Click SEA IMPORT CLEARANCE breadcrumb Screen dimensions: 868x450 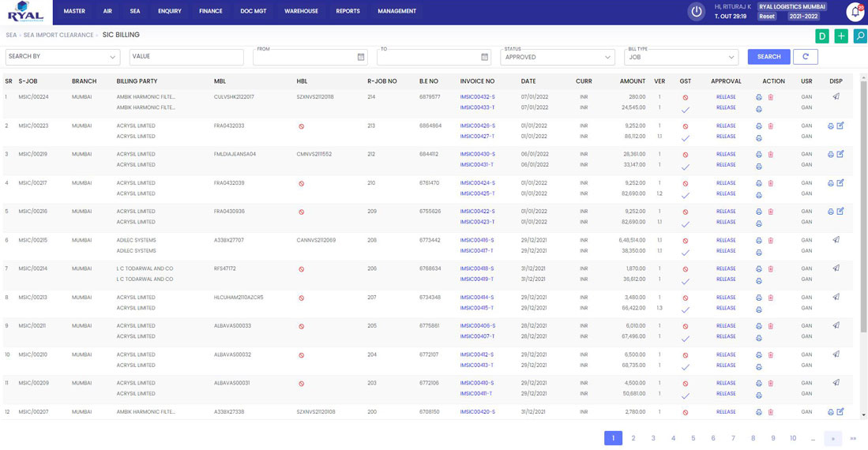58,35
